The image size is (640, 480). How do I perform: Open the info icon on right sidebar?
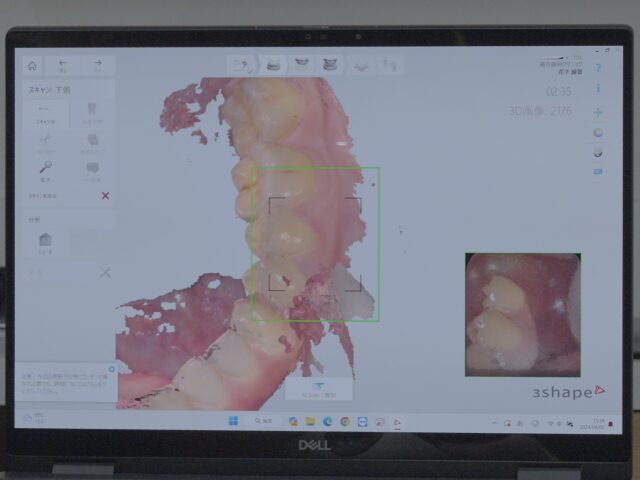tap(598, 88)
